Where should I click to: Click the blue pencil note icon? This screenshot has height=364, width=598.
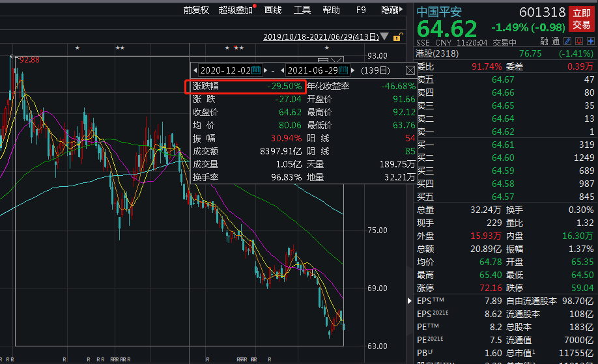(567, 41)
